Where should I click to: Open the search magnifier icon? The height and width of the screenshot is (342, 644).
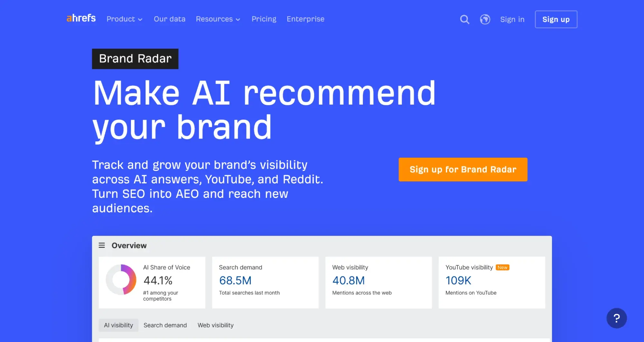[465, 19]
